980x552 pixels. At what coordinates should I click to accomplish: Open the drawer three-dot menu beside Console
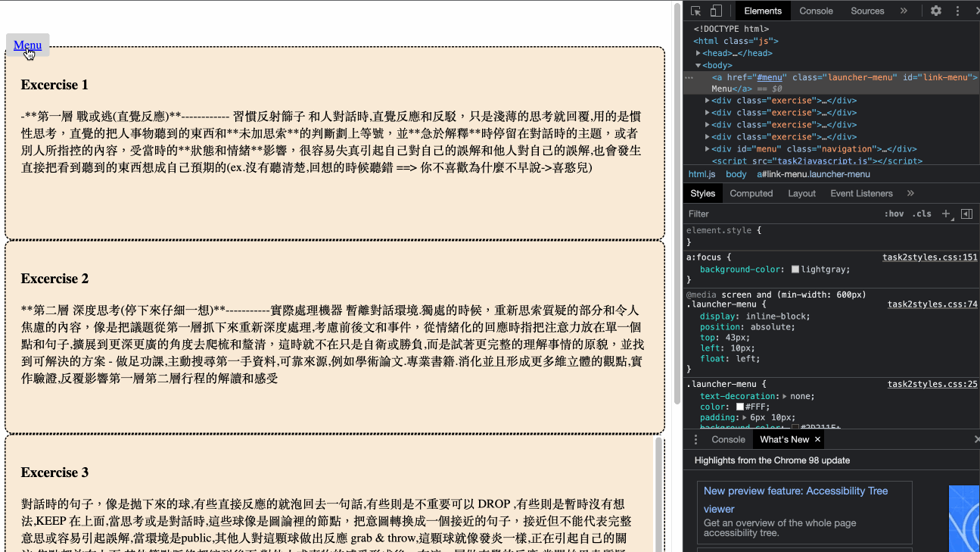[x=696, y=439]
